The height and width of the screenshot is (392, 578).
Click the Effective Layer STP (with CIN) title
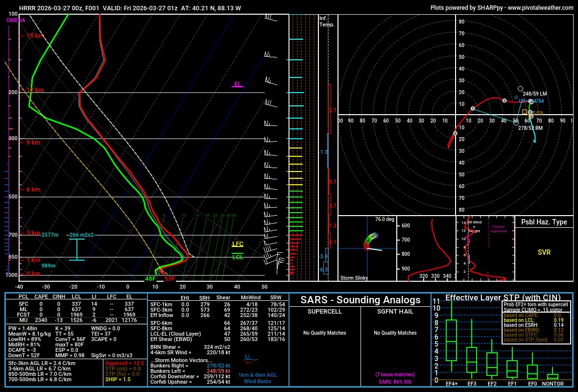point(503,297)
